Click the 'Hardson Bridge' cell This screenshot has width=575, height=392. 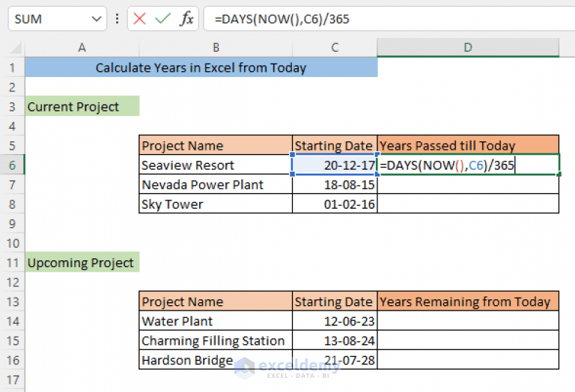pyautogui.click(x=216, y=360)
